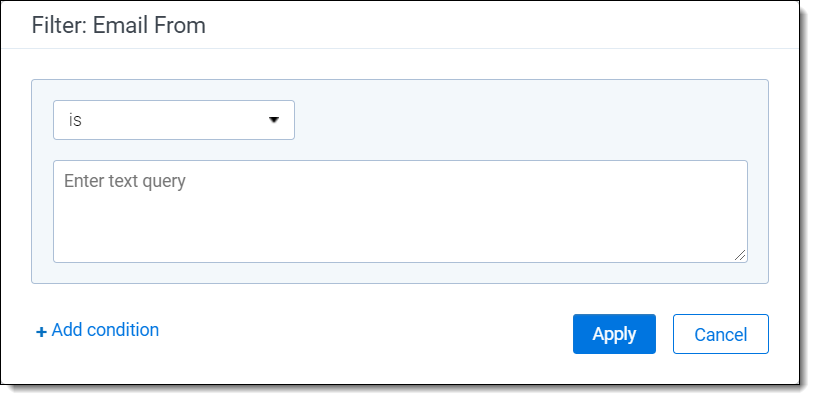Apply the Email From filter
This screenshot has height=400, width=815.
(613, 334)
